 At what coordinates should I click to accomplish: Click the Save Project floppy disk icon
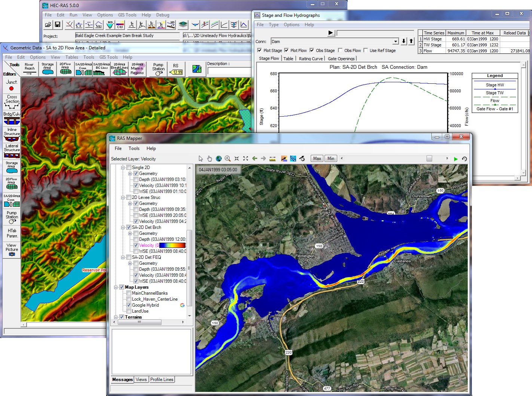coord(58,25)
